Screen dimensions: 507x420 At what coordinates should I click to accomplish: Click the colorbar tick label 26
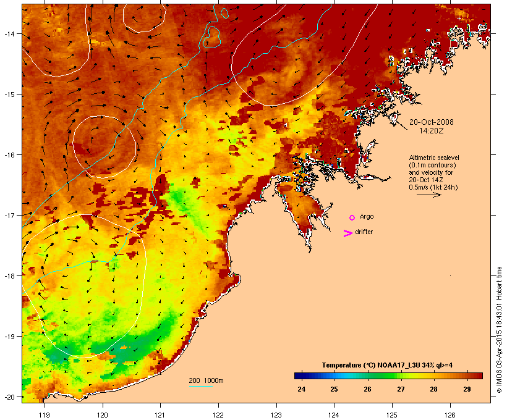[367, 389]
